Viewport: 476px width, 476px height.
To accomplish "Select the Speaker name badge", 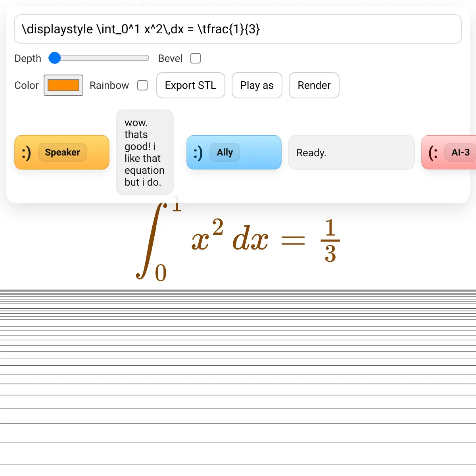I will (62, 152).
